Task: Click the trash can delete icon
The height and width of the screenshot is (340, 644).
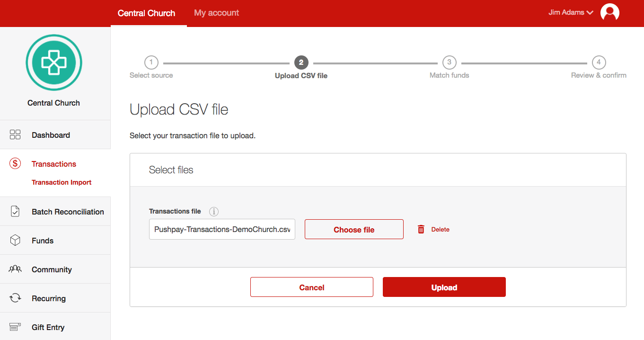Action: (421, 230)
